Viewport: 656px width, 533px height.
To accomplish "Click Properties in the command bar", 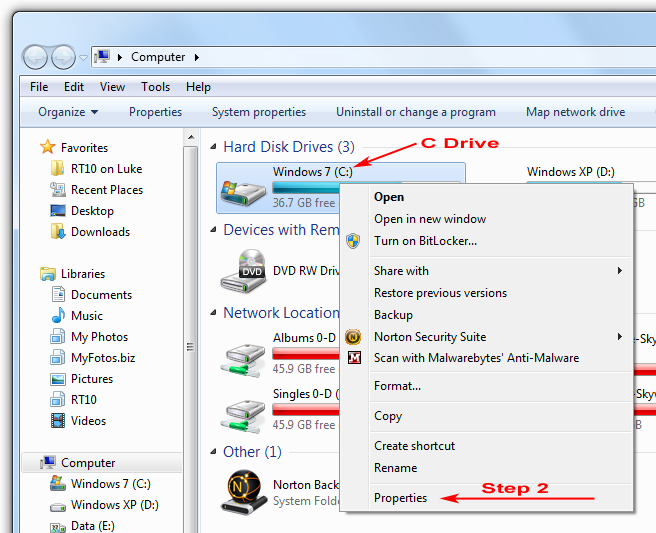I will tap(155, 112).
